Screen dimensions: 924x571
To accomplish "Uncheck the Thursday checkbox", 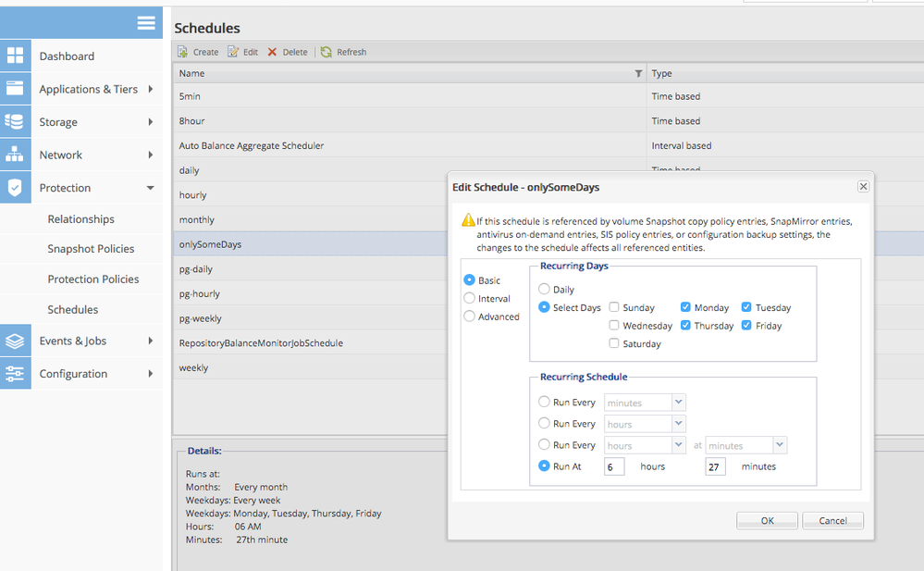I will (x=685, y=326).
